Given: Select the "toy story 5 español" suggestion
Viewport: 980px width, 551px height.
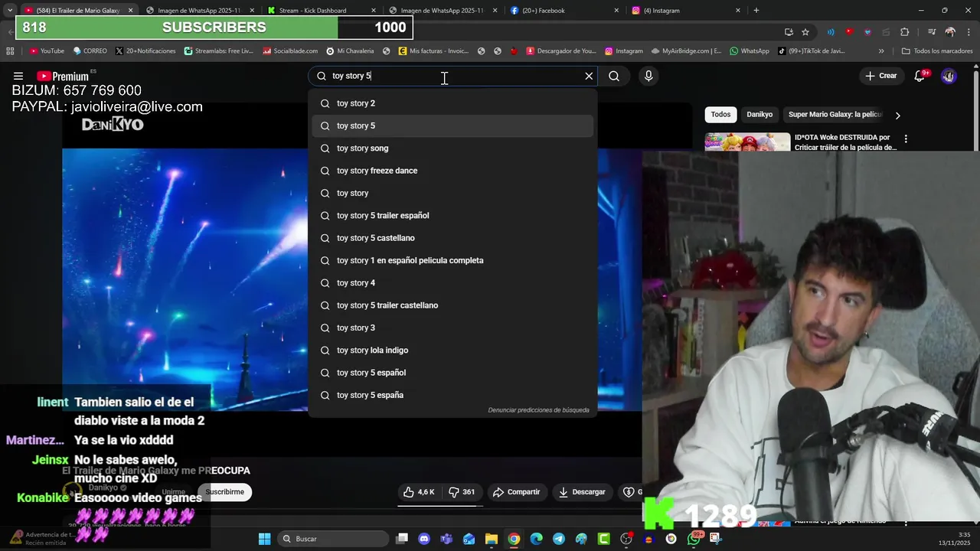Looking at the screenshot, I should click(452, 373).
